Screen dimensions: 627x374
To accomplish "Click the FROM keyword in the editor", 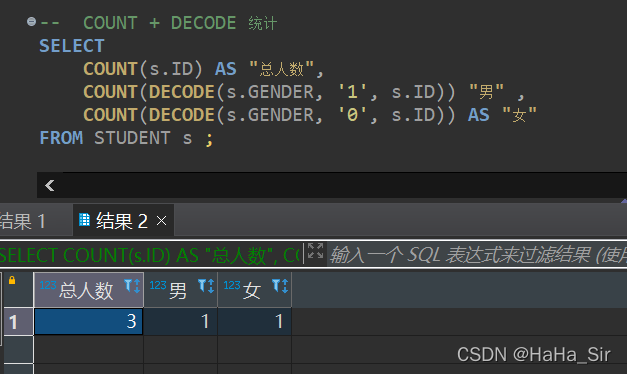I will pos(61,138).
